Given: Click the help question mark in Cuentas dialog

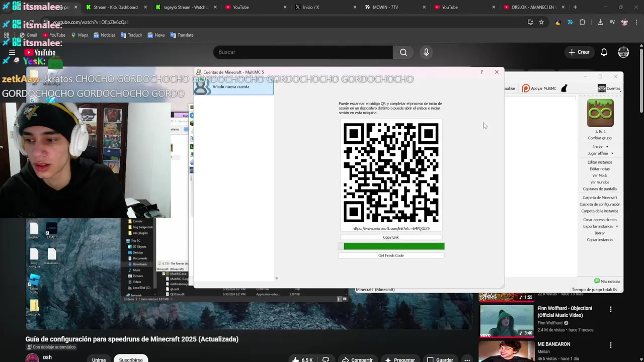Looking at the screenshot, I should tap(481, 72).
